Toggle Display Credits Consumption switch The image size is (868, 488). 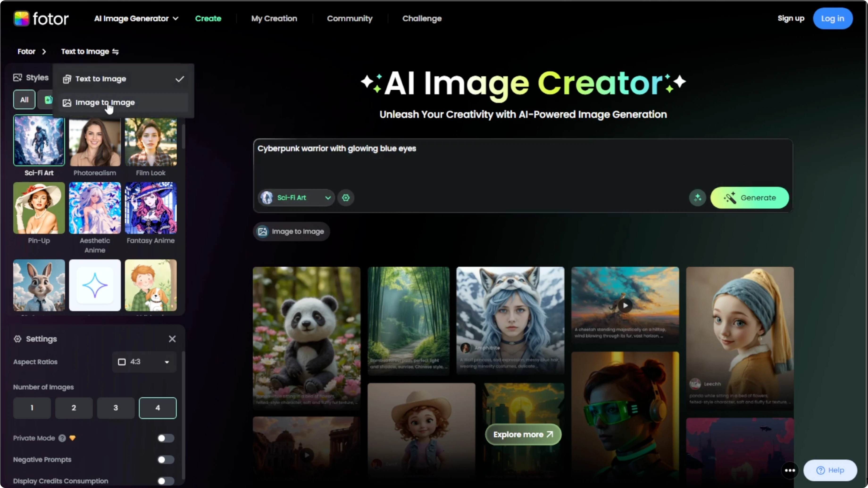click(x=166, y=481)
